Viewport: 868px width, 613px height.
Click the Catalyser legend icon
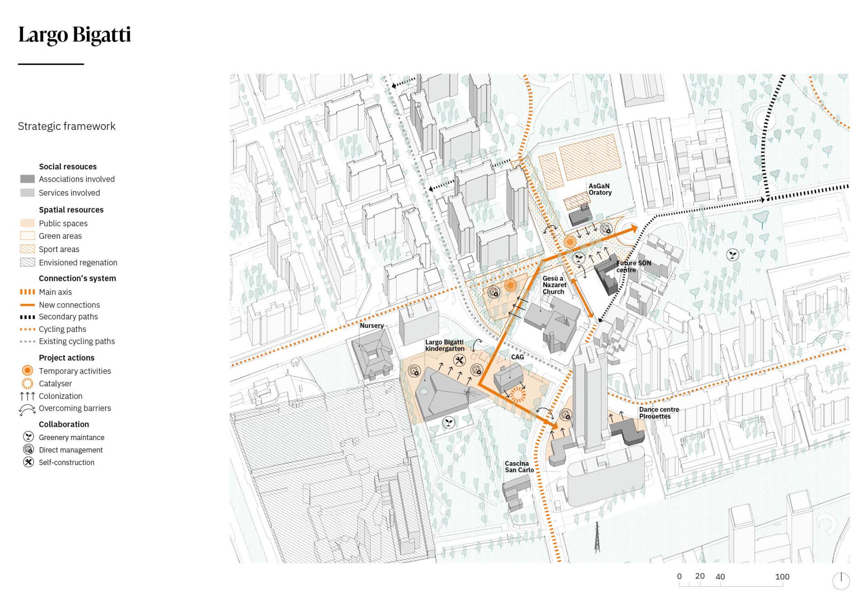[x=28, y=384]
